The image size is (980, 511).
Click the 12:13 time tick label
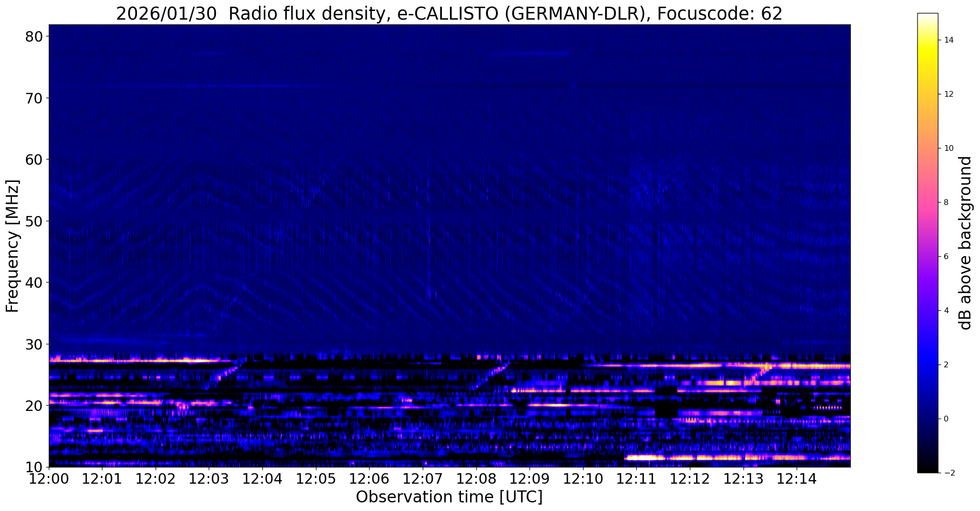click(x=743, y=479)
